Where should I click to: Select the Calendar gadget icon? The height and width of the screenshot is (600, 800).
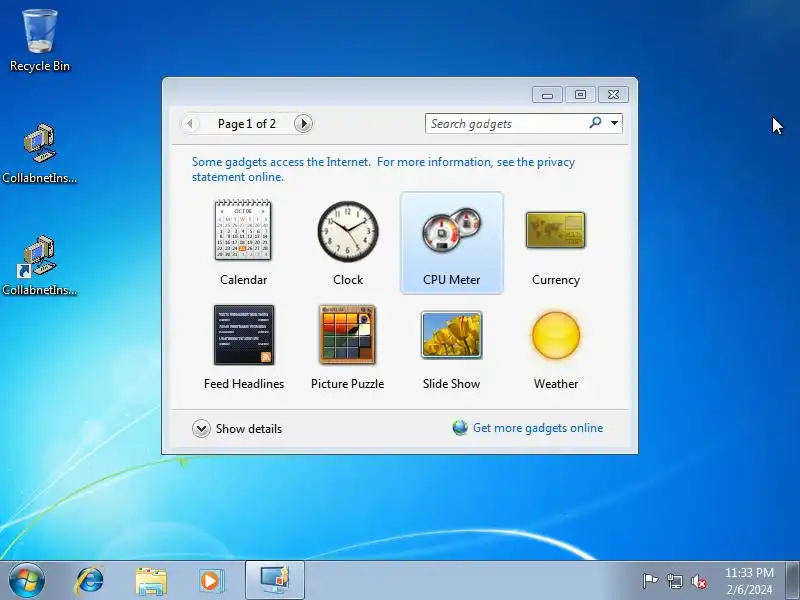pos(243,230)
